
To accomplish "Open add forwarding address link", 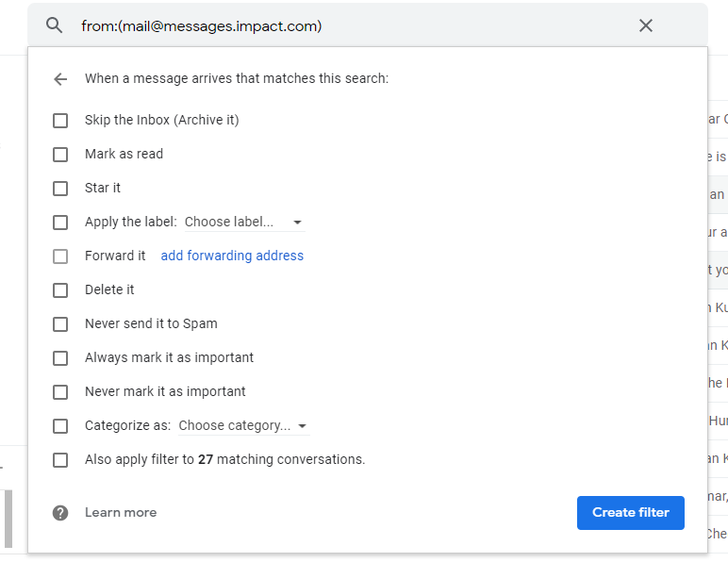I will click(x=232, y=256).
